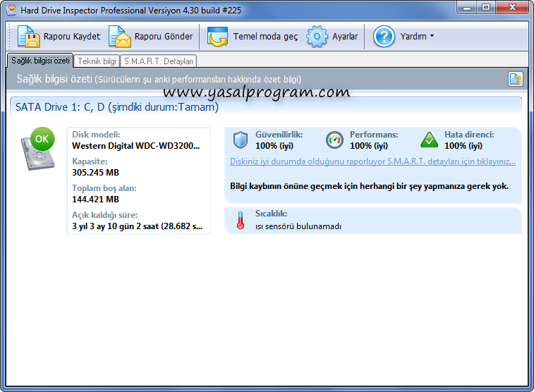Click the blue Yardım question mark icon
Screen dimensions: 534x392
pyautogui.click(x=384, y=37)
